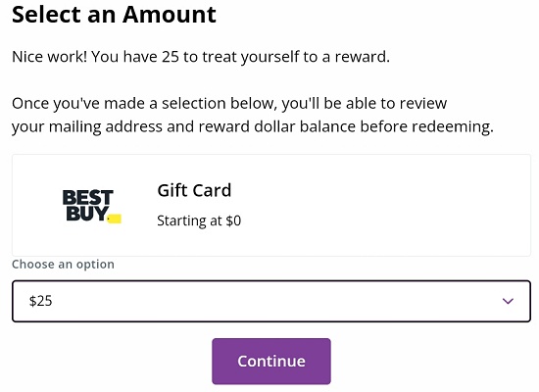Select the Best Buy gift card panel
Image resolution: width=539 pixels, height=392 pixels.
[271, 205]
